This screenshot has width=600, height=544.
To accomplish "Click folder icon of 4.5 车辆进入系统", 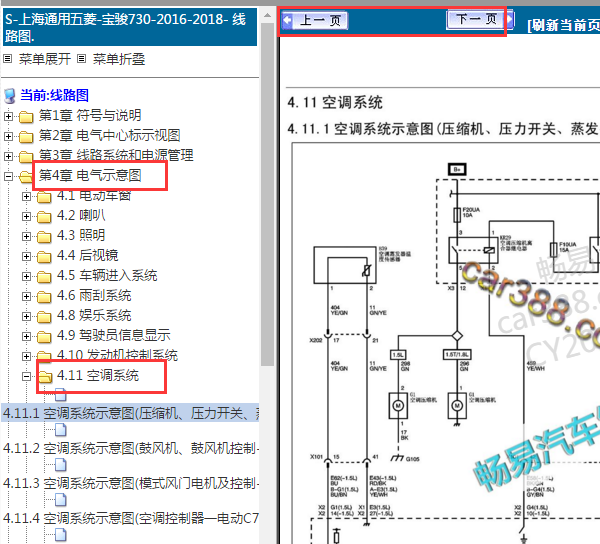I will click(44, 277).
